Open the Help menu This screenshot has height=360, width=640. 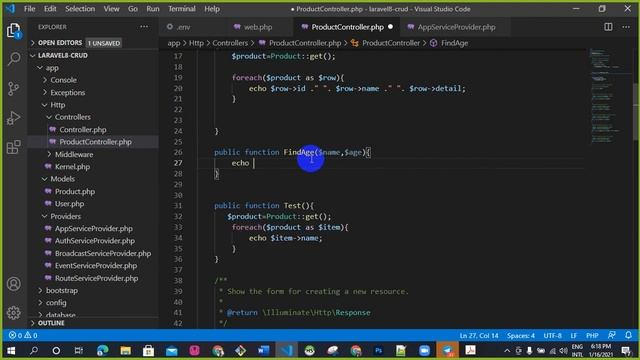pyautogui.click(x=212, y=9)
